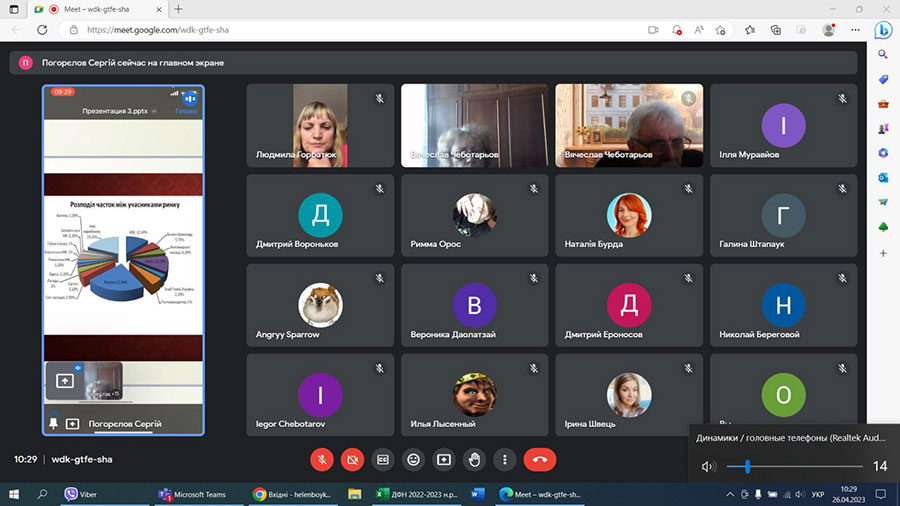Open the Edge Settings and more menu
The width and height of the screenshot is (900, 506).
point(855,30)
